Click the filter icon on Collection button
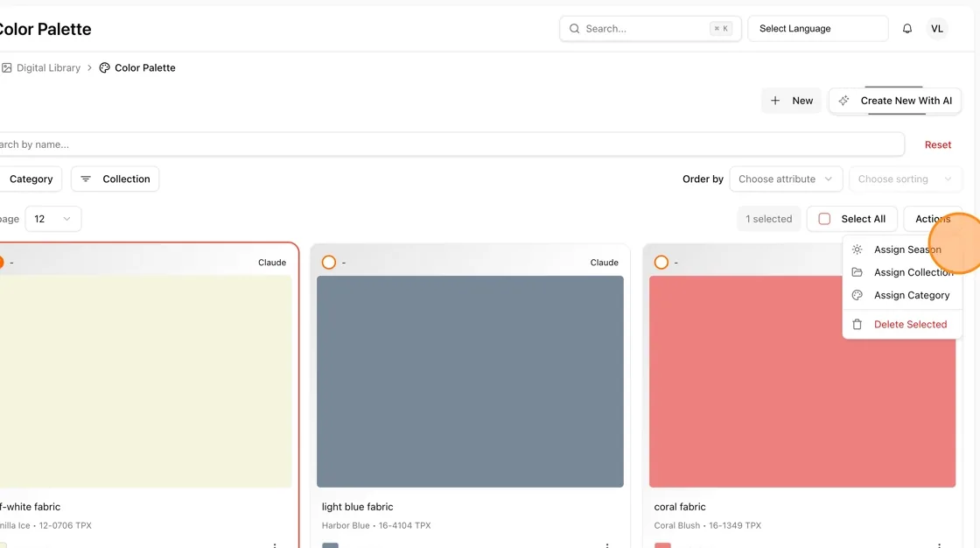980x548 pixels. coord(86,179)
